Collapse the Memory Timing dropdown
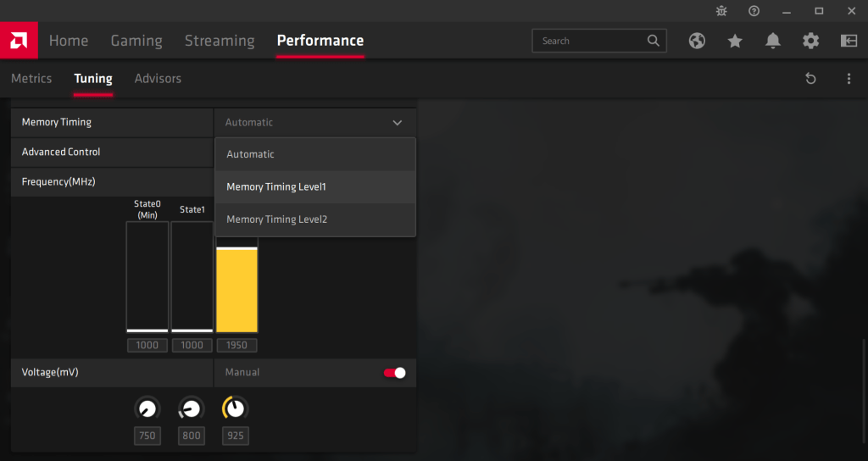Image resolution: width=868 pixels, height=461 pixels. [397, 123]
